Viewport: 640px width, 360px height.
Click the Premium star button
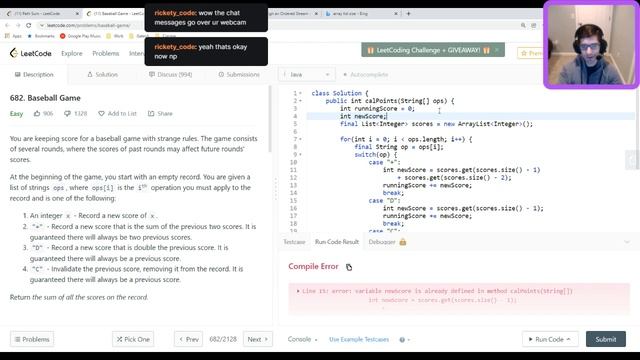(x=530, y=53)
